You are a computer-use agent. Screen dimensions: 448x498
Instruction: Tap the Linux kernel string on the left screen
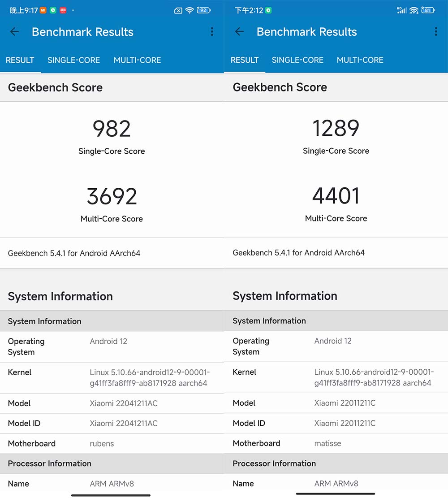(150, 377)
